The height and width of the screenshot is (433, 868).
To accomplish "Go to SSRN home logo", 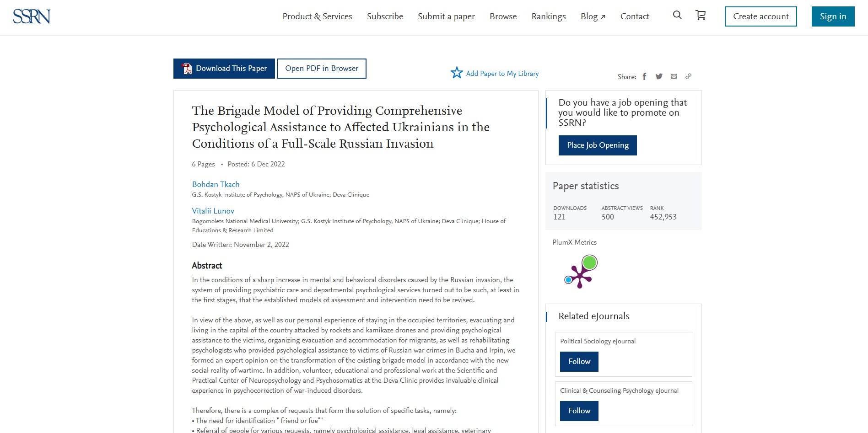I will pyautogui.click(x=32, y=16).
